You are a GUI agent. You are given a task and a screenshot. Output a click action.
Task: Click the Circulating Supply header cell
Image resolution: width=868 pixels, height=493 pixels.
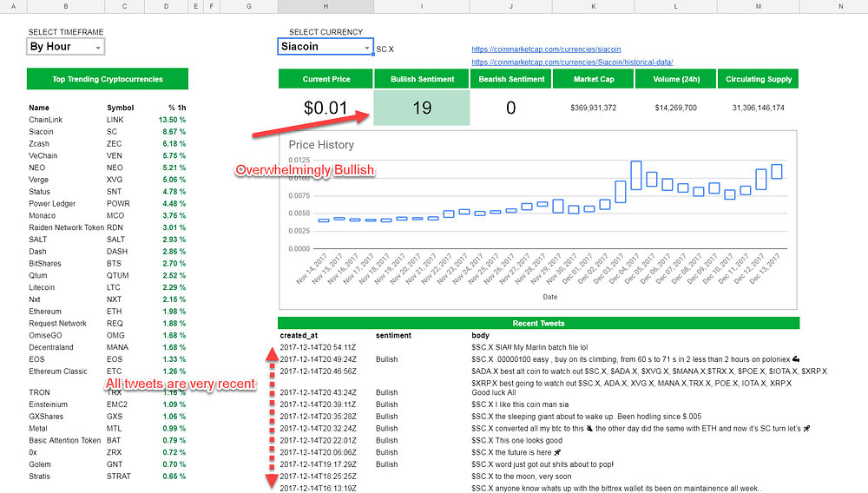[759, 79]
